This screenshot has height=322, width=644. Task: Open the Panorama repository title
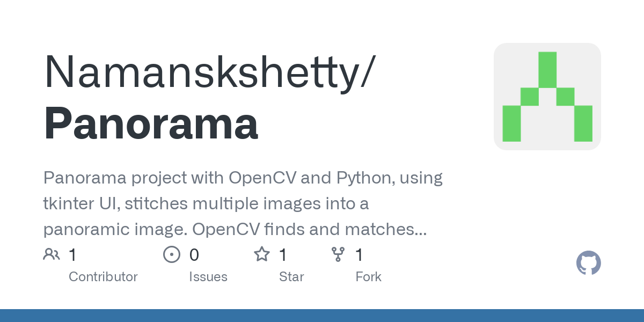(151, 125)
